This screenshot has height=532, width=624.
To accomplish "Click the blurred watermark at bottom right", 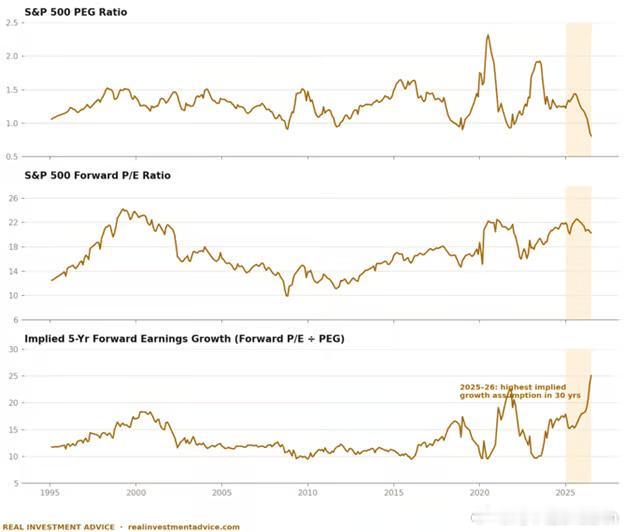I will coord(544,518).
